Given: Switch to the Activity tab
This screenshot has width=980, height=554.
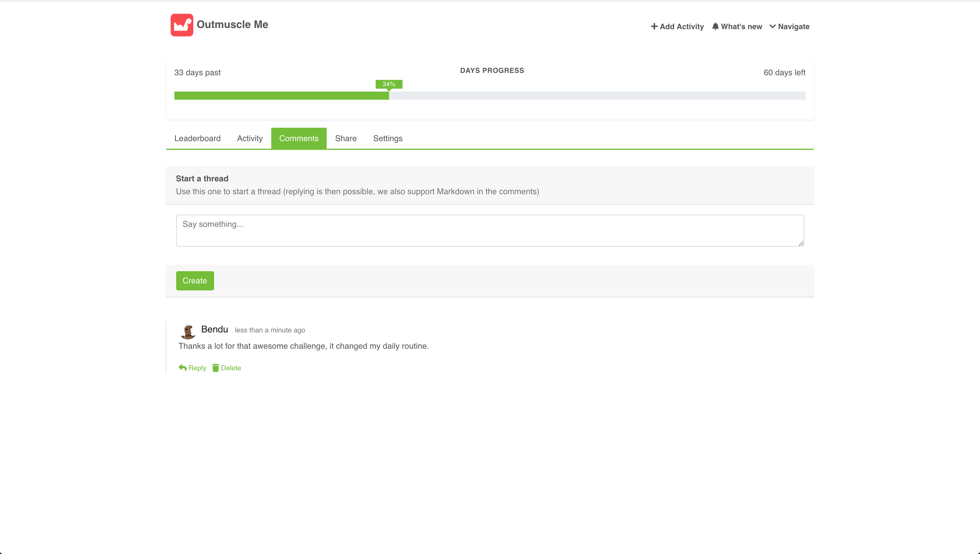Looking at the screenshot, I should [250, 138].
